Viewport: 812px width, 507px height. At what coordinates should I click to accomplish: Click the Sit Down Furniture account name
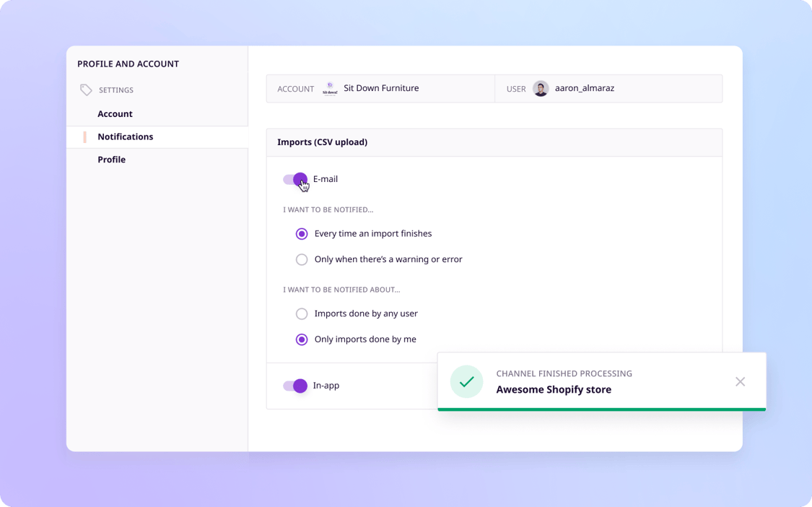(x=381, y=88)
